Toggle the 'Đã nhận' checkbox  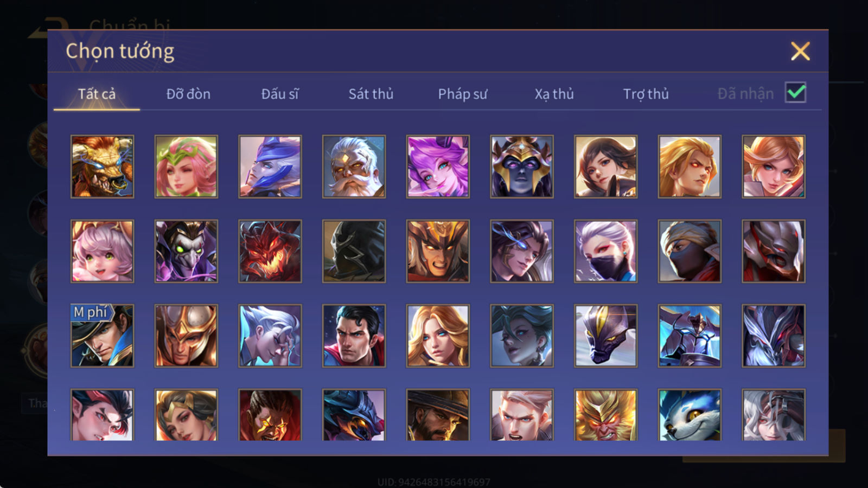click(796, 93)
